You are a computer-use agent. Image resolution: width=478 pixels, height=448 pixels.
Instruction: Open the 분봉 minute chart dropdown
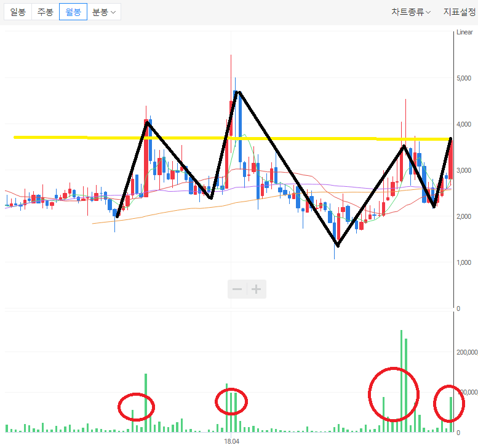click(104, 12)
